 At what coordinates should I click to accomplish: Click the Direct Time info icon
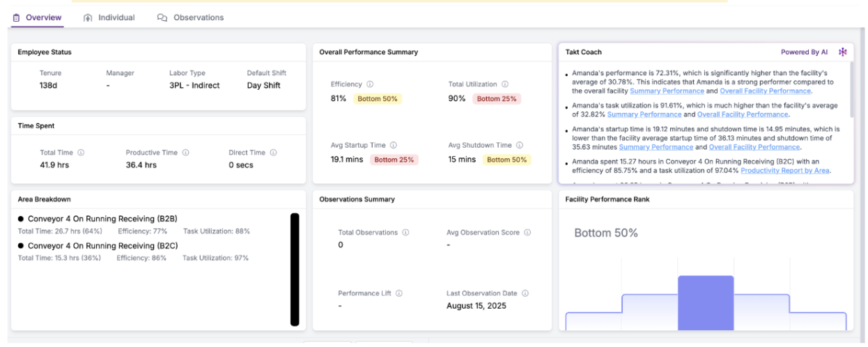273,153
